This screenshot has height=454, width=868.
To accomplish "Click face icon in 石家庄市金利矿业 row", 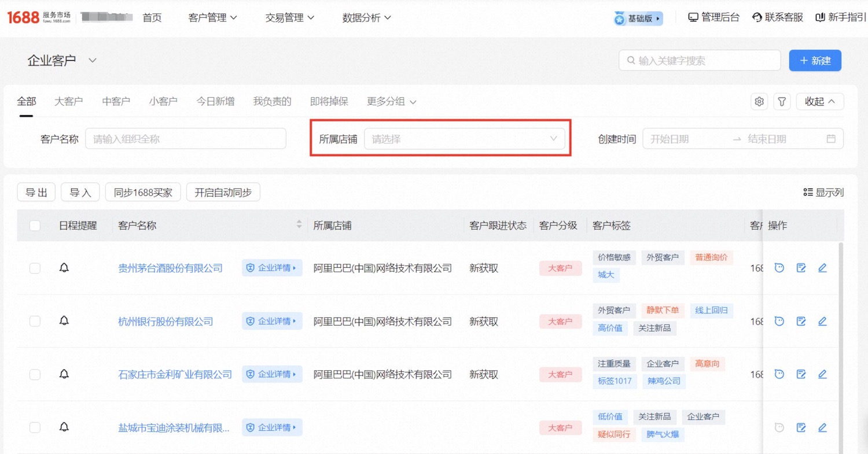I will click(x=779, y=374).
